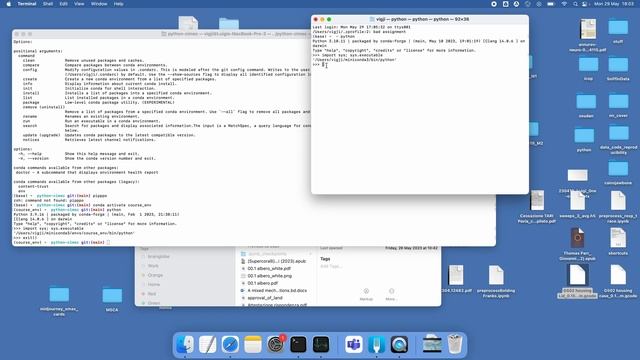
Task: Click the Wi-Fi status icon
Action: coord(564,4)
